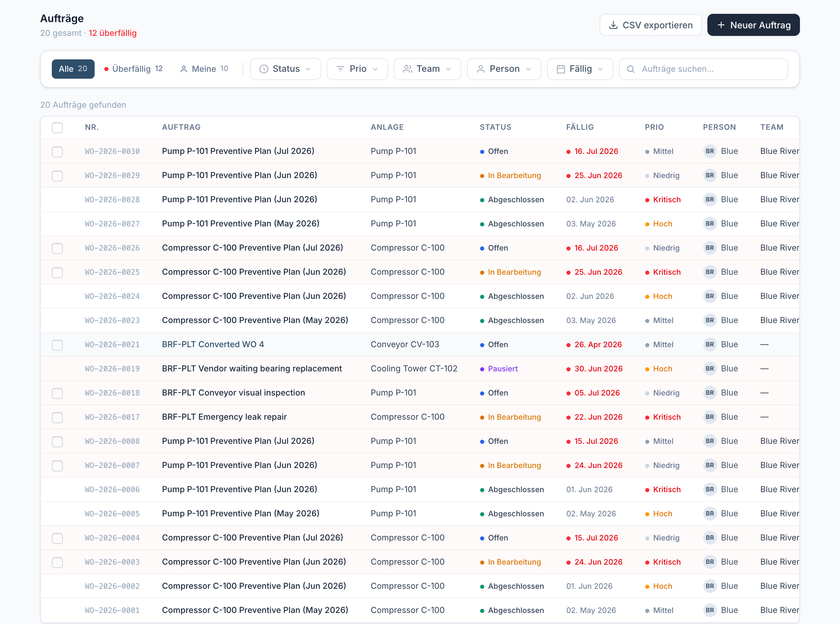Select the Alle 20 tab
The height and width of the screenshot is (624, 840).
(x=73, y=69)
